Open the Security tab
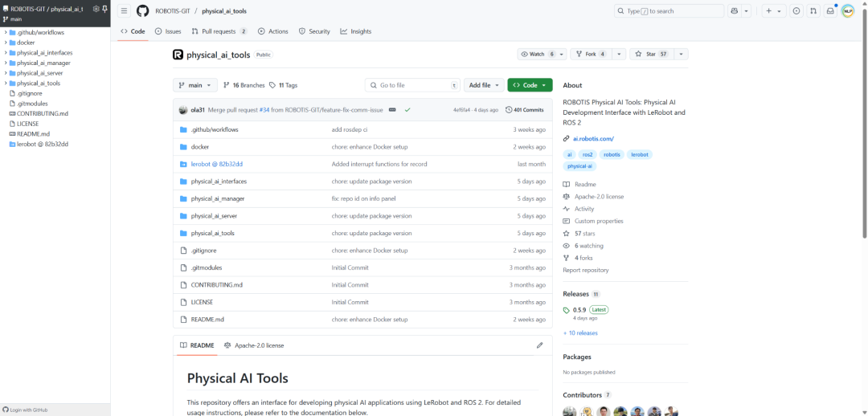868x416 pixels. 314,31
